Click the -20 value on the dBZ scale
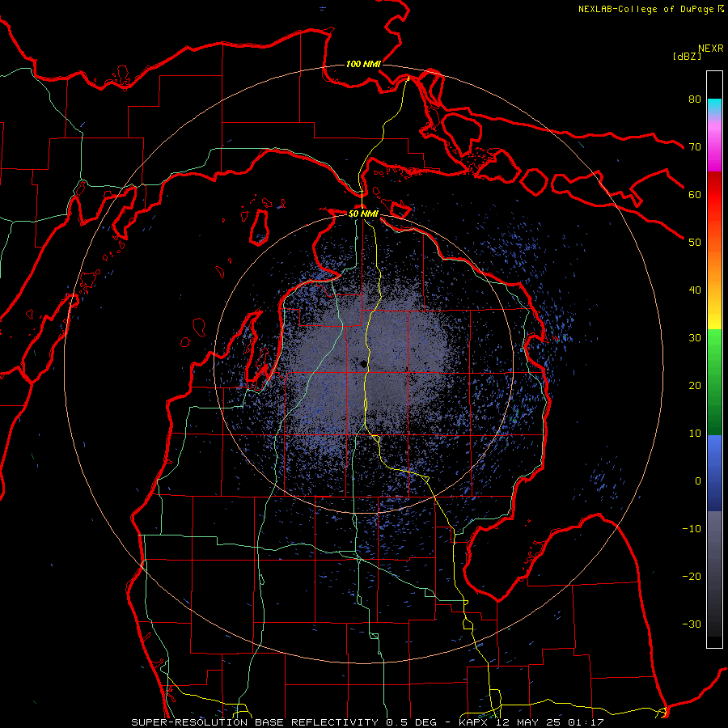Viewport: 728px width, 728px height. (692, 577)
